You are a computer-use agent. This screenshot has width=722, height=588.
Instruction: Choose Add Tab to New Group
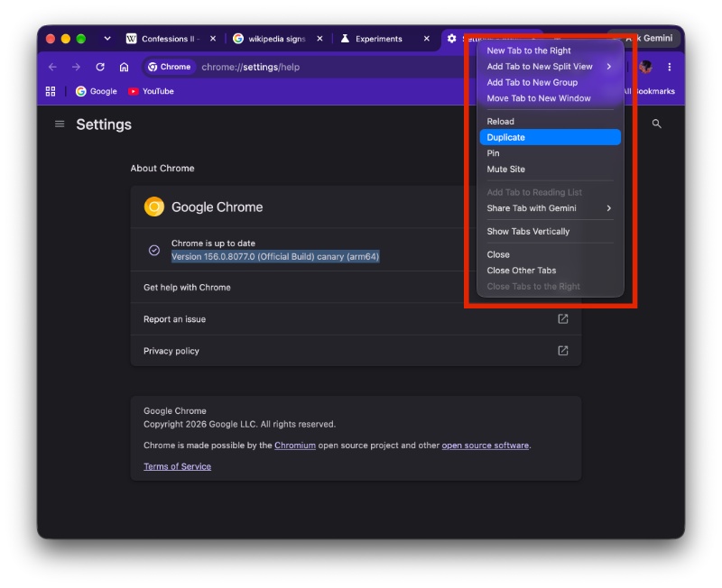[x=550, y=82]
